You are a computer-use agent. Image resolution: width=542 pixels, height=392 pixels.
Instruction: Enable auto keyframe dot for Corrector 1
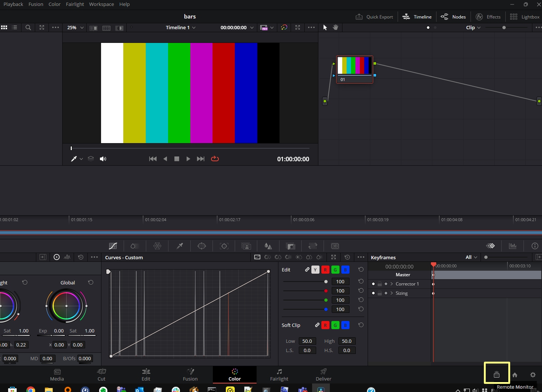point(373,284)
